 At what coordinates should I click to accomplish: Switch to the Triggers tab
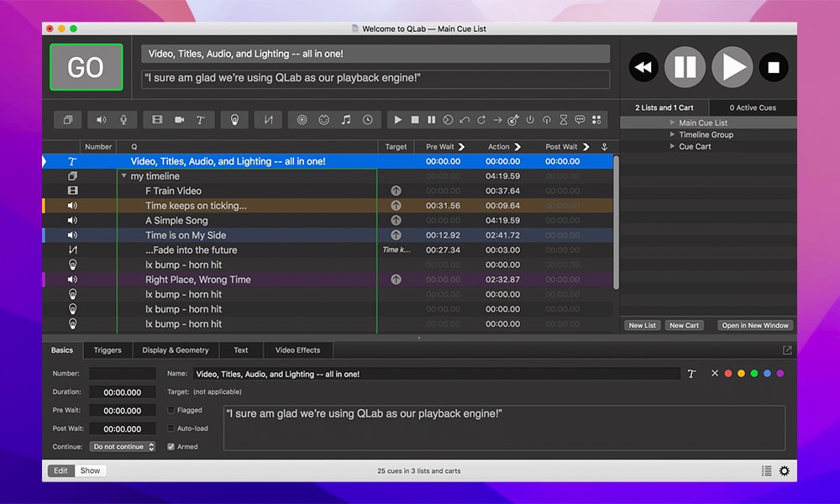tap(108, 350)
